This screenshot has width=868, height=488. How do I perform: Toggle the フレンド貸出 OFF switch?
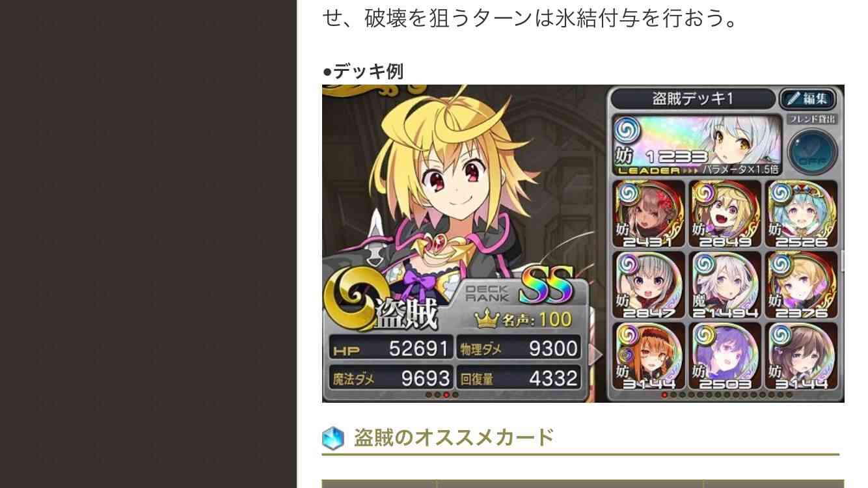811,152
